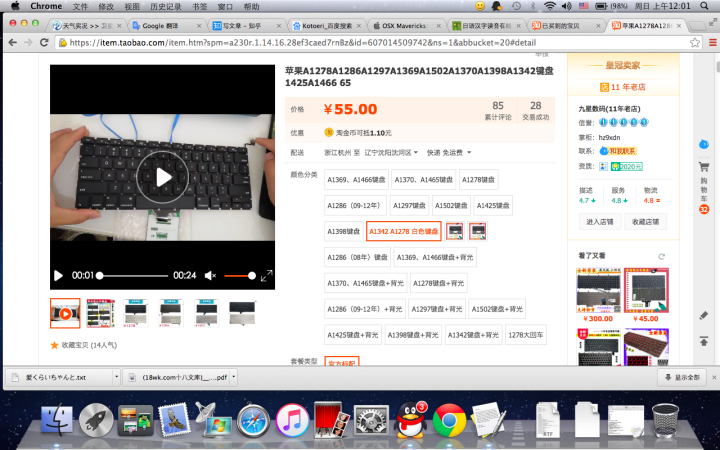Viewport: 720px width, 450px height.
Task: Switch to the 已买到的宝贝 tab
Action: click(566, 26)
